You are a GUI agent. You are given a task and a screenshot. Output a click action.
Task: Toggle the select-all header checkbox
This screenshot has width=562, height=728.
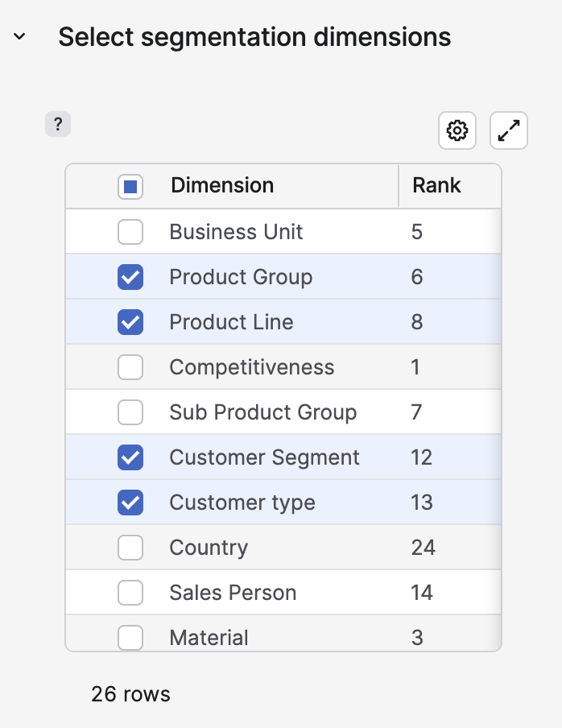[x=130, y=187]
